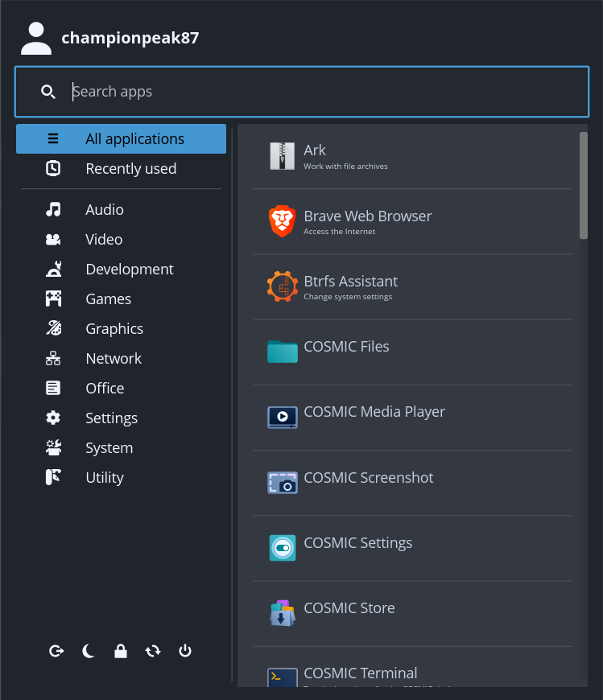603x700 pixels.
Task: Open the System category
Action: 121,448
